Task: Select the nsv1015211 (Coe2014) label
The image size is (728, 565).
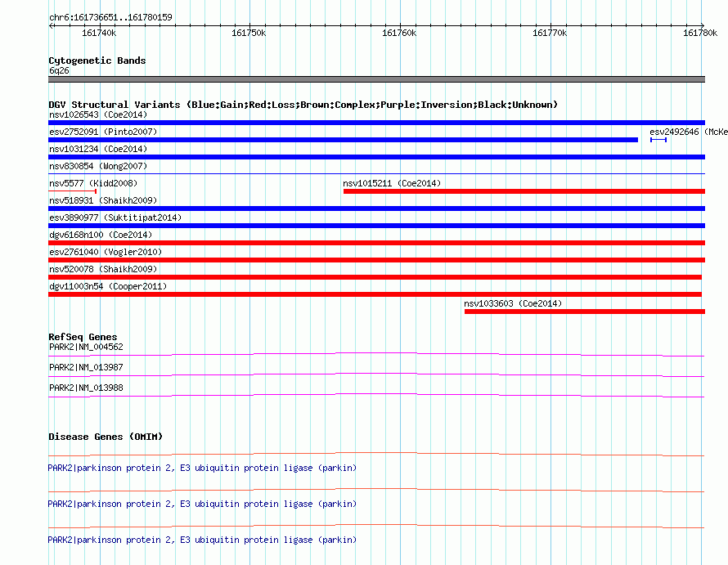Action: click(392, 183)
